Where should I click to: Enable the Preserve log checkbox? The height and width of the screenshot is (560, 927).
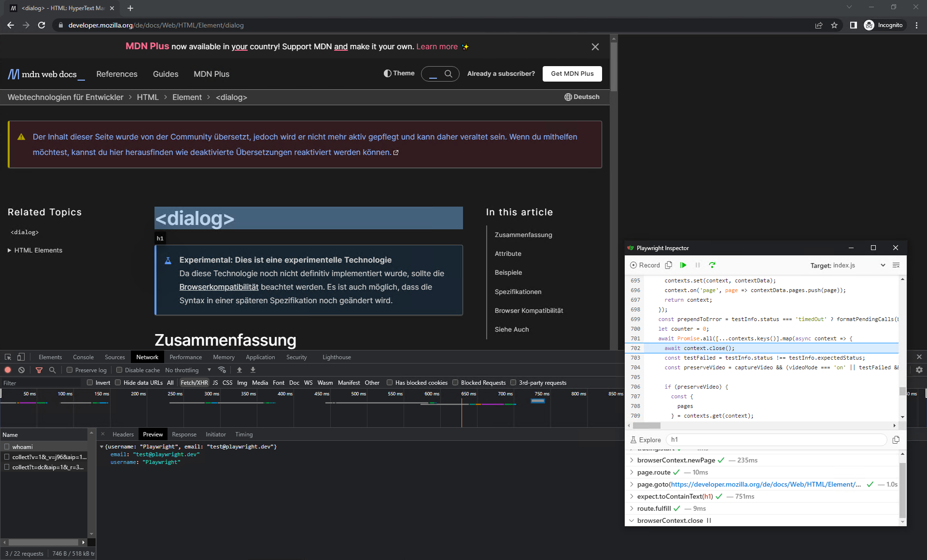point(70,370)
